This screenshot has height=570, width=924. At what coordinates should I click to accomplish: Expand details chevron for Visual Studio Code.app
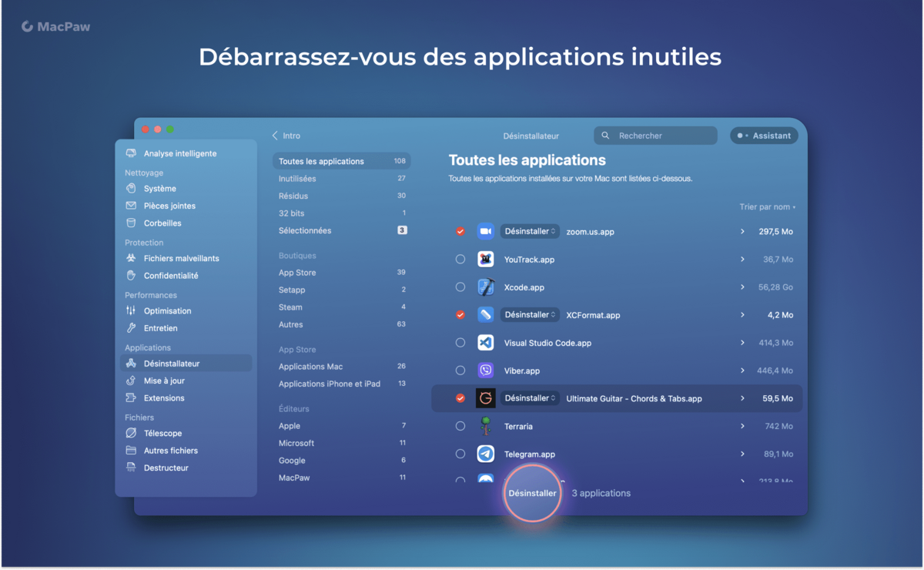click(x=743, y=343)
